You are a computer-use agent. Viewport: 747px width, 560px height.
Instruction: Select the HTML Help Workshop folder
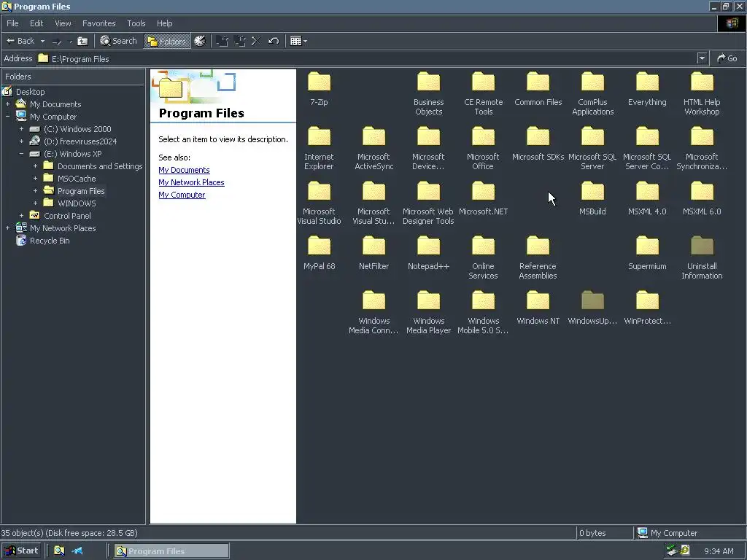pos(702,93)
